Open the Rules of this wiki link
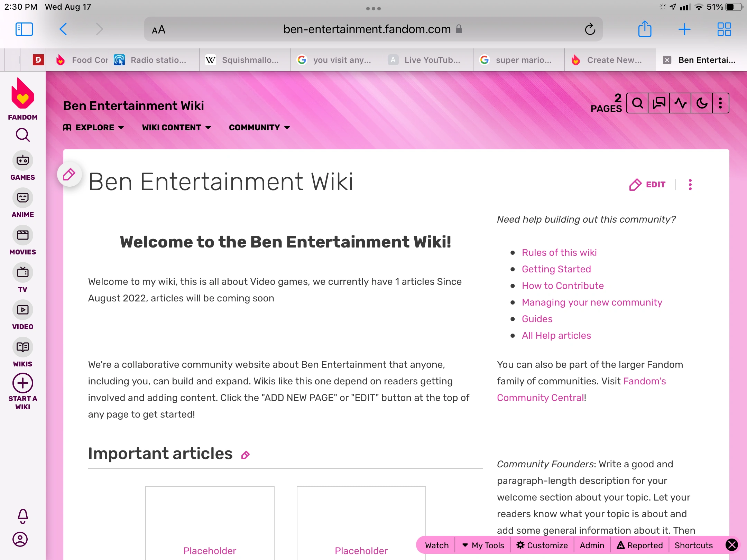The width and height of the screenshot is (747, 560). coord(559,253)
